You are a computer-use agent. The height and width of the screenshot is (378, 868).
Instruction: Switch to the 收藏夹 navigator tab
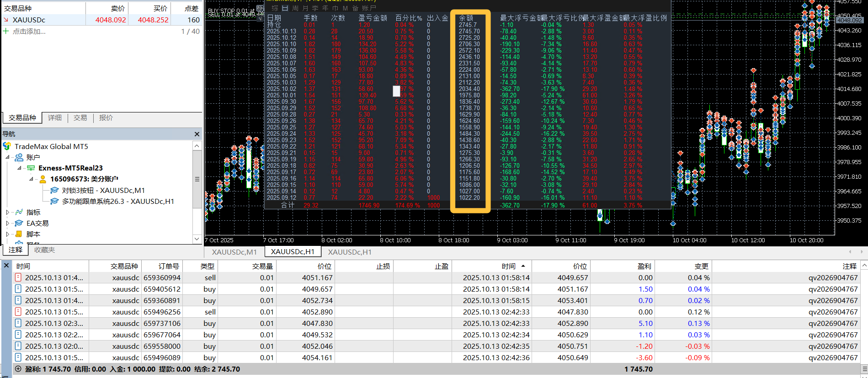[x=44, y=250]
